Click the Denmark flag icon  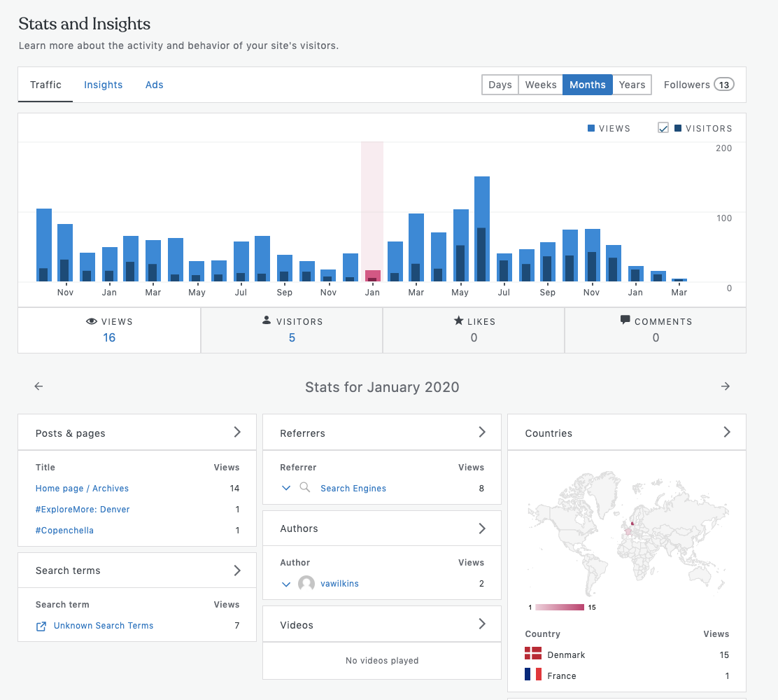(533, 654)
